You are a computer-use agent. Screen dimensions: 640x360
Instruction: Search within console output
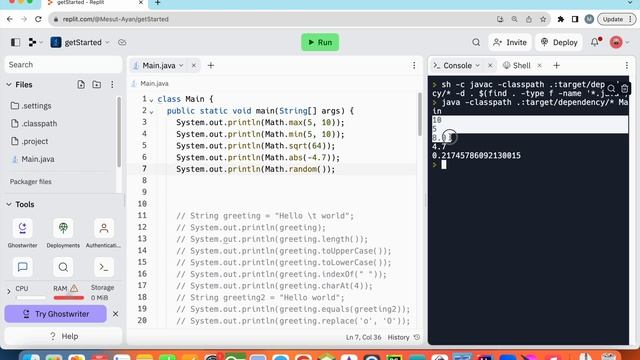pos(611,89)
